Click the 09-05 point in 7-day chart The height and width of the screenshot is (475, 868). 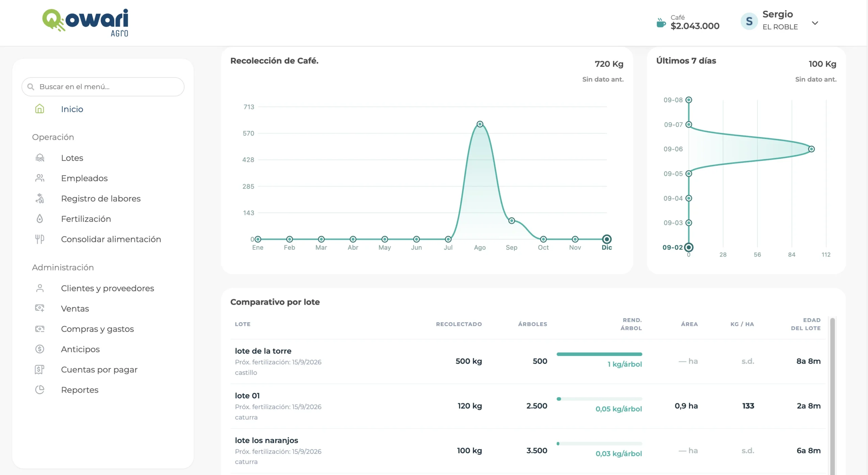[x=689, y=174]
